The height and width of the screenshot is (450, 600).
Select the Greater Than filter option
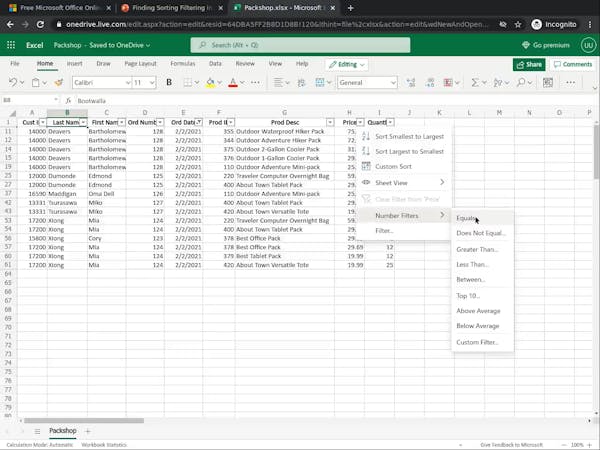click(482, 249)
